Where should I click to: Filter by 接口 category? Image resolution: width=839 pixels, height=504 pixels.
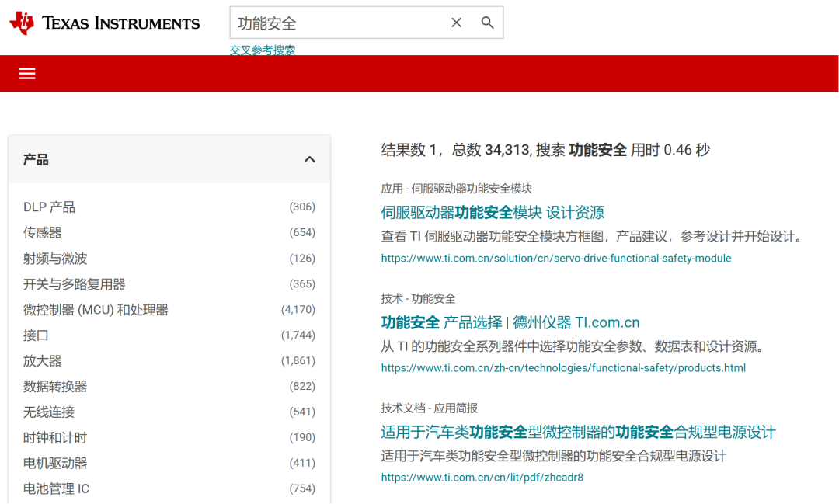click(36, 335)
